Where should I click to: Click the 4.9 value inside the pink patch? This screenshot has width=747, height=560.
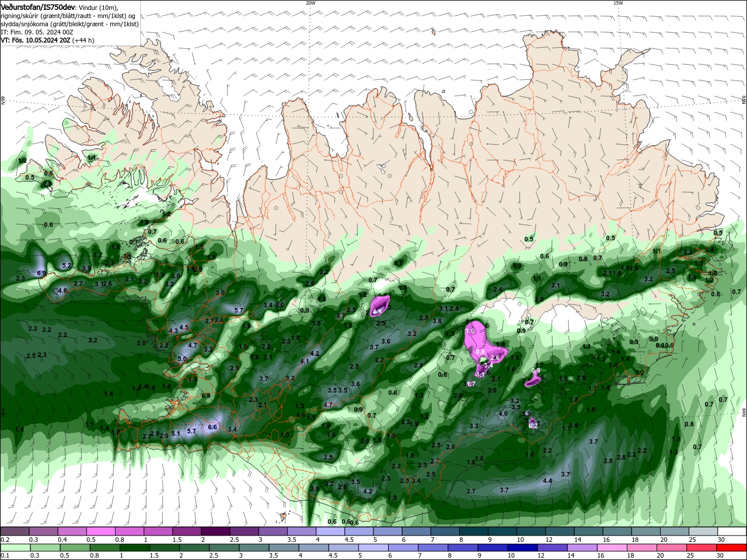click(x=377, y=312)
